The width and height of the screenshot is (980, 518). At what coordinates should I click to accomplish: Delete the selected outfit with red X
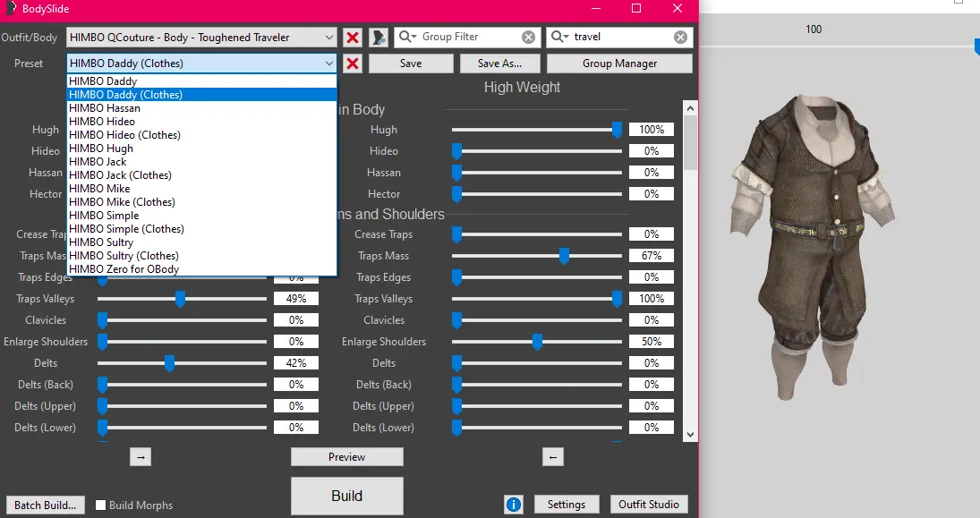click(353, 38)
